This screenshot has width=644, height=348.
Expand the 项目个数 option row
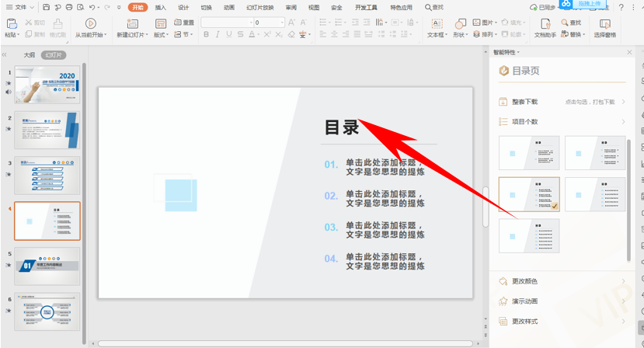click(562, 122)
